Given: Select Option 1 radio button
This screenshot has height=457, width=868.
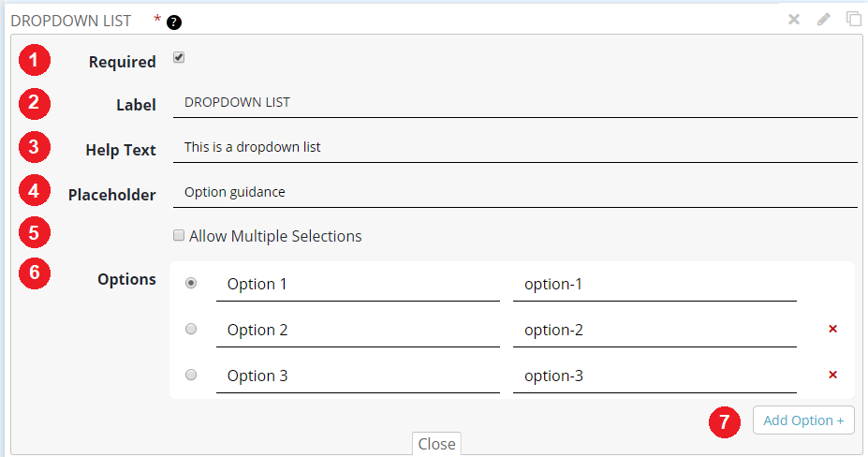Looking at the screenshot, I should (x=191, y=283).
